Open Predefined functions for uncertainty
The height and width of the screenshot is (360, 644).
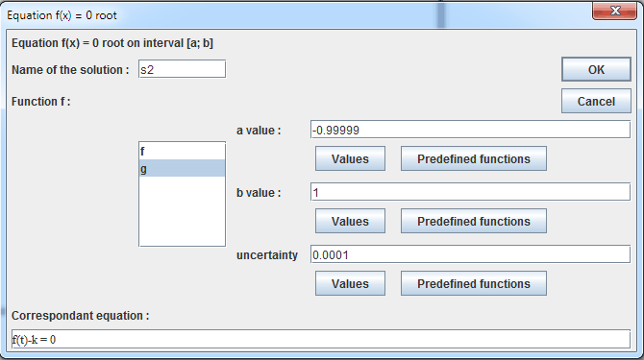click(474, 283)
